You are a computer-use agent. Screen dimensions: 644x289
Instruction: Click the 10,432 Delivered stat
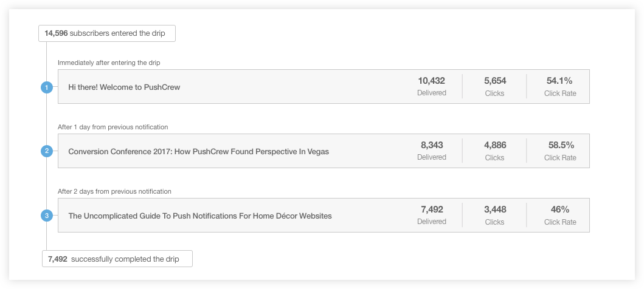pos(431,86)
